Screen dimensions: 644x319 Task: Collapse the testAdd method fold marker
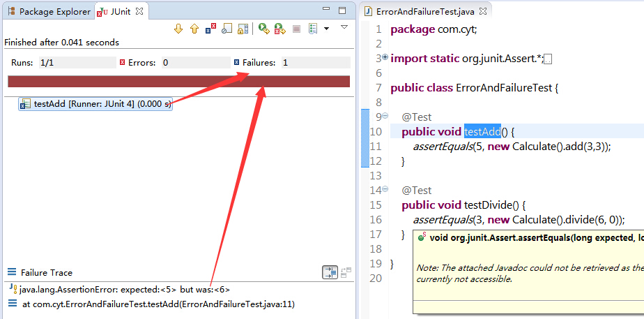(x=385, y=116)
